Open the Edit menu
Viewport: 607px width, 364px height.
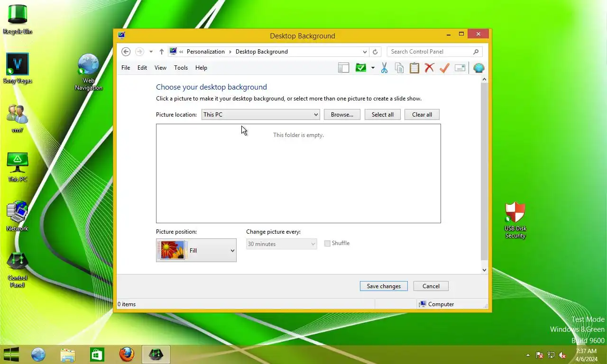point(142,68)
